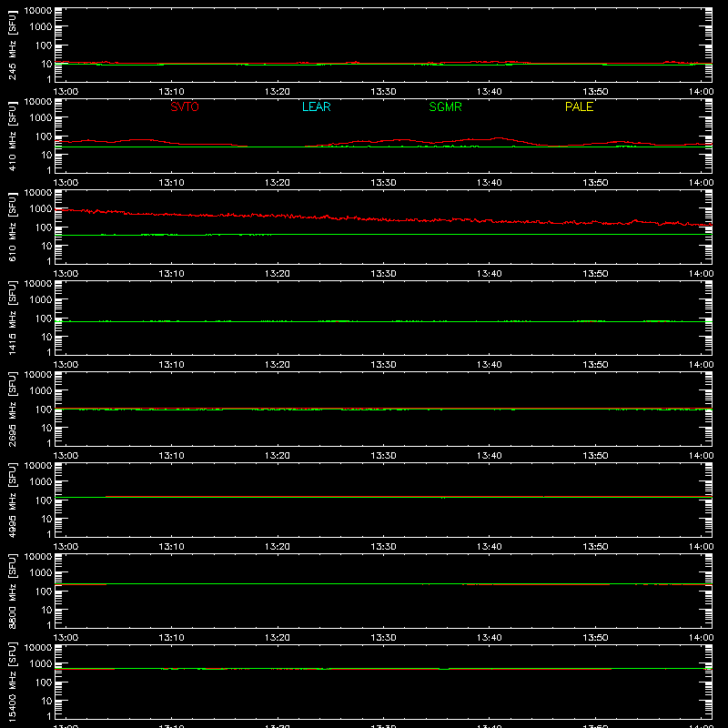Select the 8800 MHz [SFU] axis title
This screenshot has width=728, height=728.
pos(12,591)
